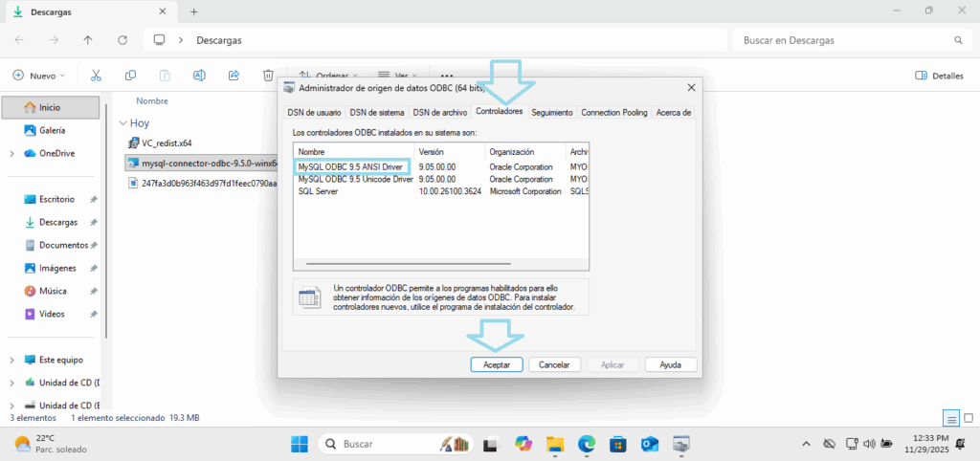Click the Rename icon in Explorer toolbar
Viewport: 980px width, 461px height.
[199, 76]
